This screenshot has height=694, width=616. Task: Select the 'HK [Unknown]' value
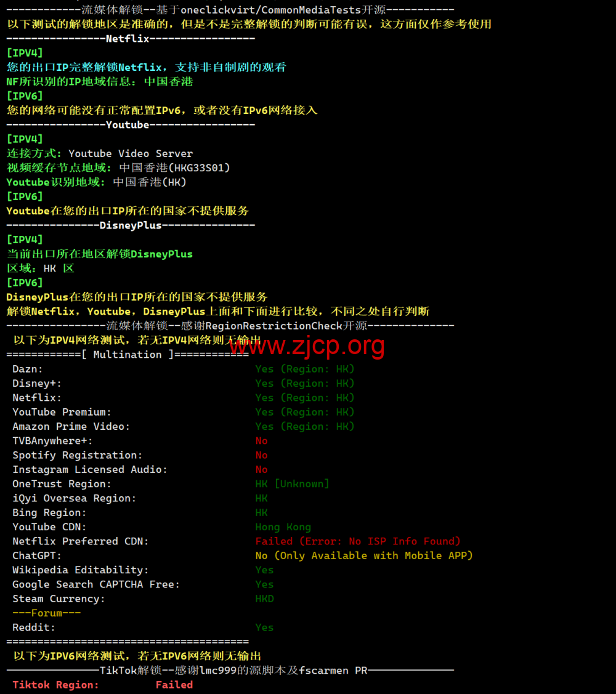(x=292, y=484)
